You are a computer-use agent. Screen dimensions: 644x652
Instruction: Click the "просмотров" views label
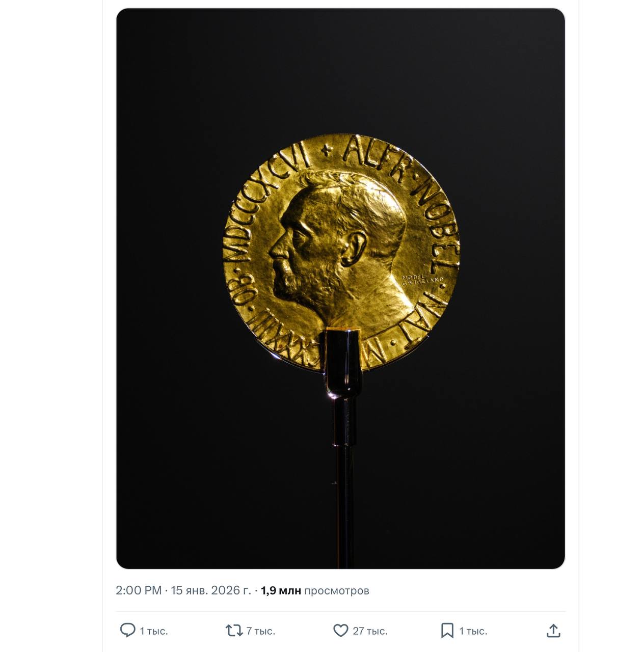(337, 590)
